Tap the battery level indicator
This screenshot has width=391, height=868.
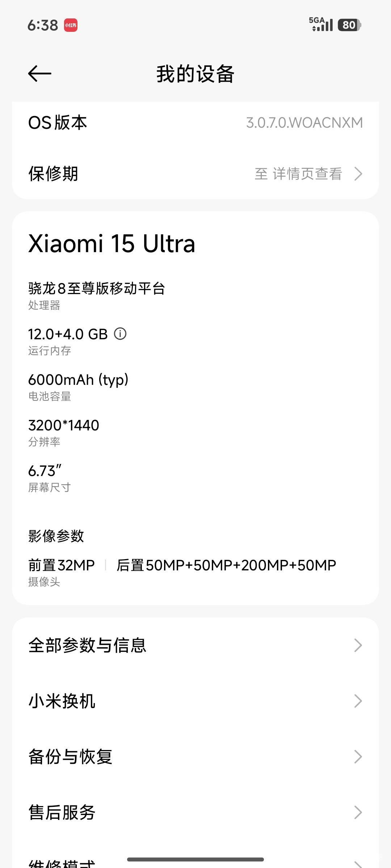click(349, 25)
